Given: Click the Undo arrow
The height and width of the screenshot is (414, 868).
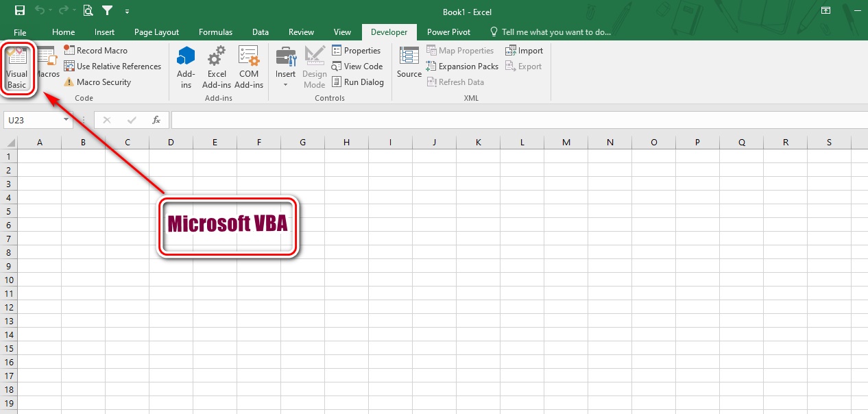Looking at the screenshot, I should (40, 11).
